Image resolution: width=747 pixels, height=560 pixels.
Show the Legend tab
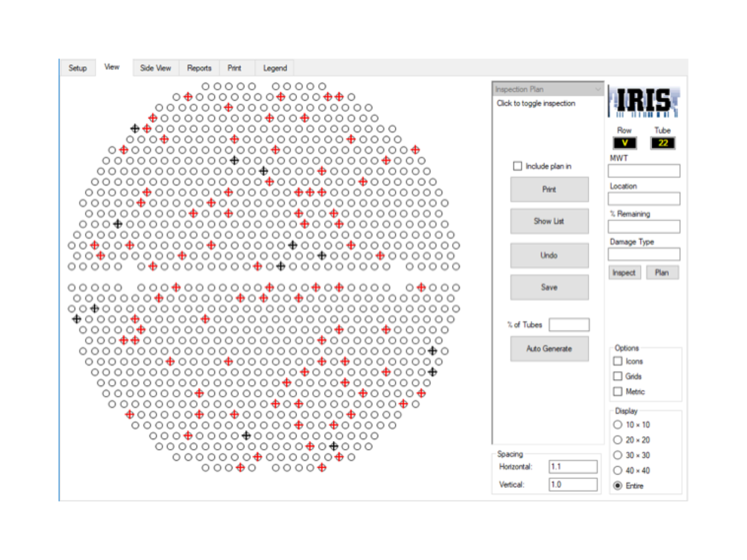[275, 68]
